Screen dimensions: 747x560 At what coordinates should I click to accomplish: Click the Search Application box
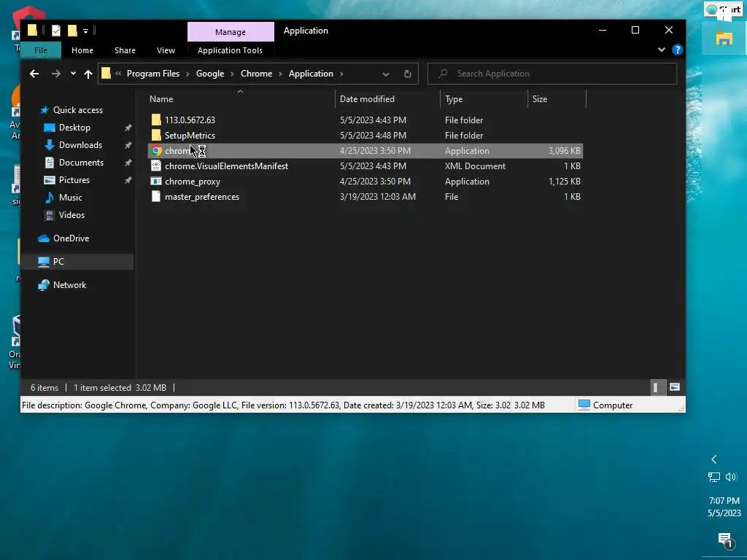[x=552, y=74]
